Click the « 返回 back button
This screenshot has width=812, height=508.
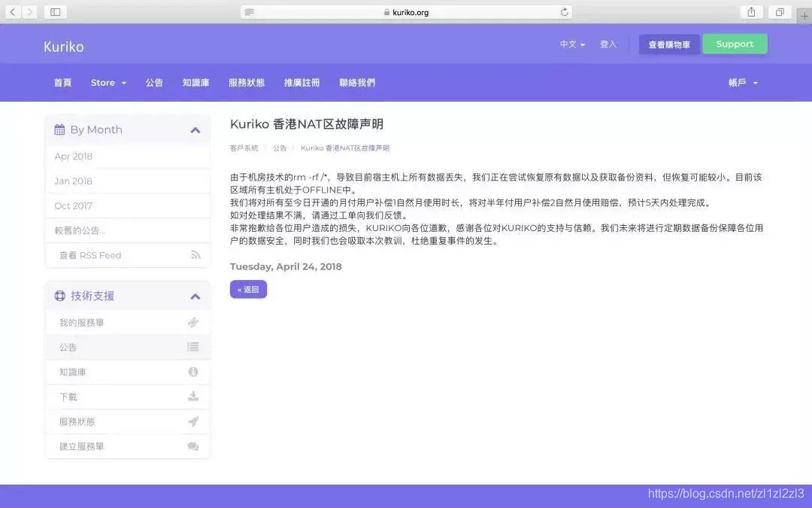(249, 289)
